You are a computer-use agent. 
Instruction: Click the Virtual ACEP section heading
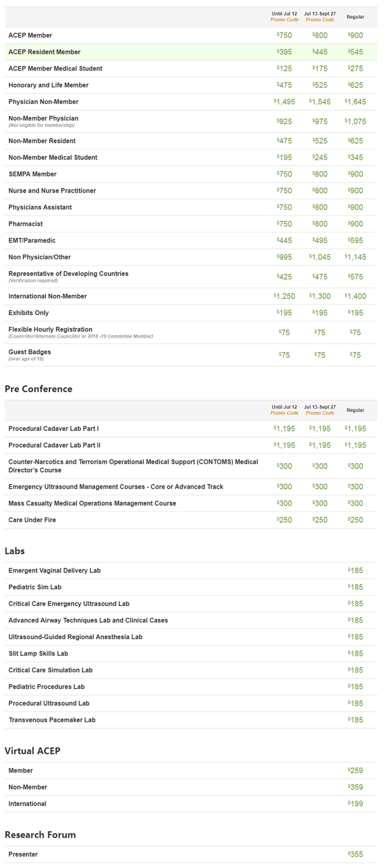tap(33, 751)
